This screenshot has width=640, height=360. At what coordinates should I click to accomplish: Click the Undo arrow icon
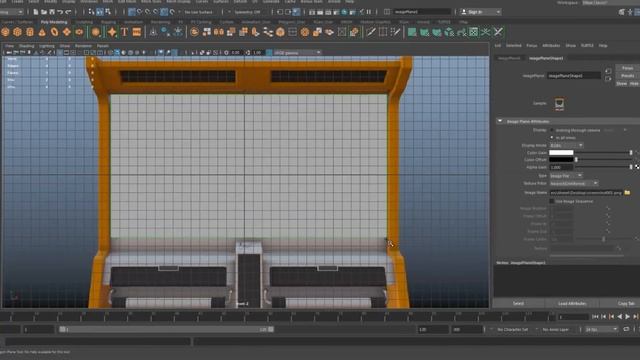pos(60,12)
